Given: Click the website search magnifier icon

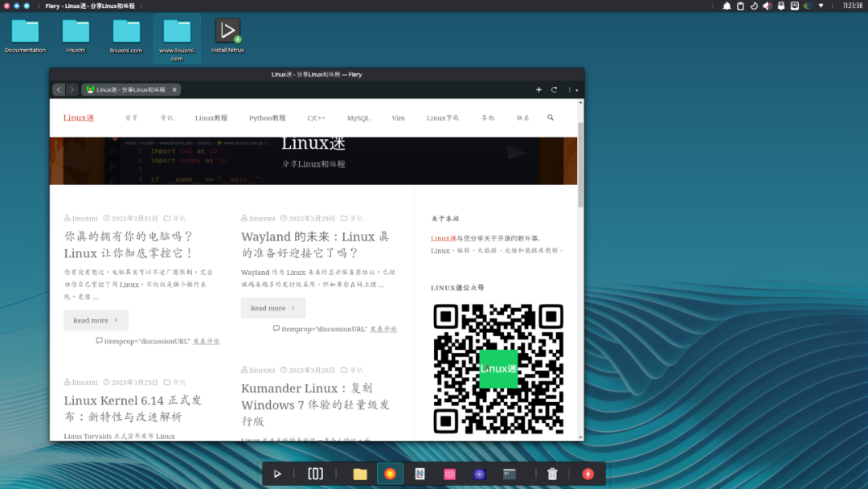Looking at the screenshot, I should pyautogui.click(x=551, y=117).
